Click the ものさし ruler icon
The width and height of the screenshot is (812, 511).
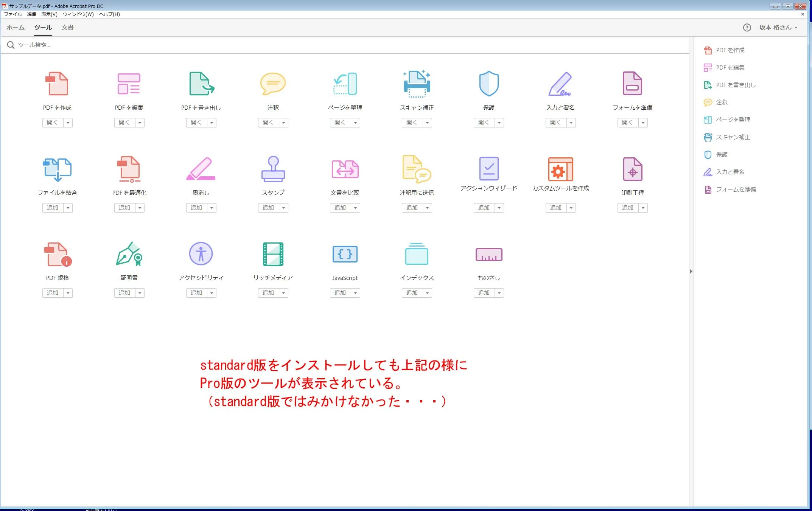click(488, 255)
